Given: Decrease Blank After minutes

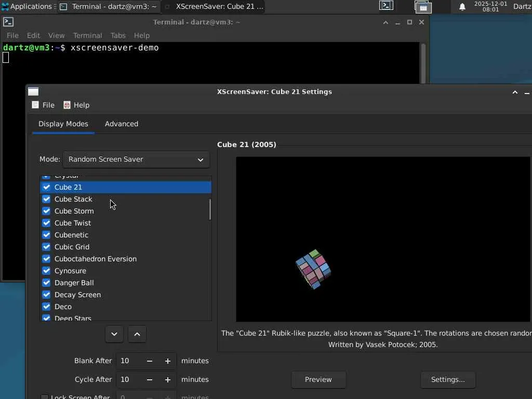Looking at the screenshot, I should (x=150, y=361).
